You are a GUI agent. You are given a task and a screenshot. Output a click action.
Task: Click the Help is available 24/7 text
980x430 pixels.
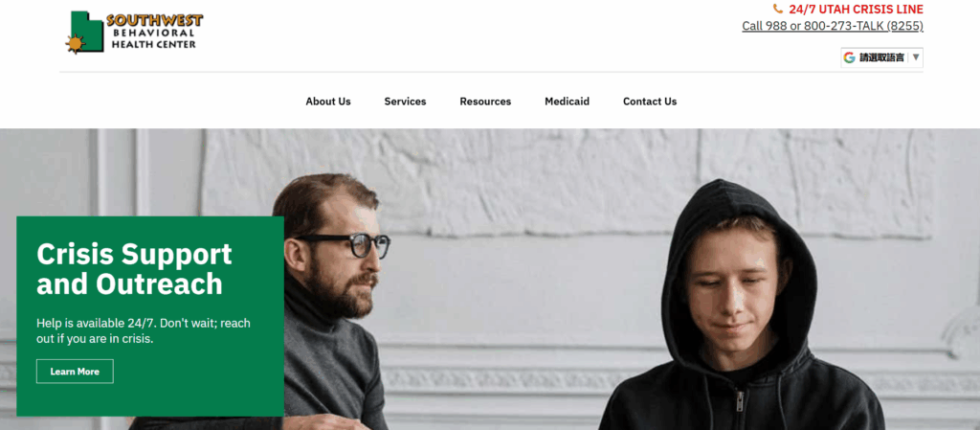coord(144,331)
